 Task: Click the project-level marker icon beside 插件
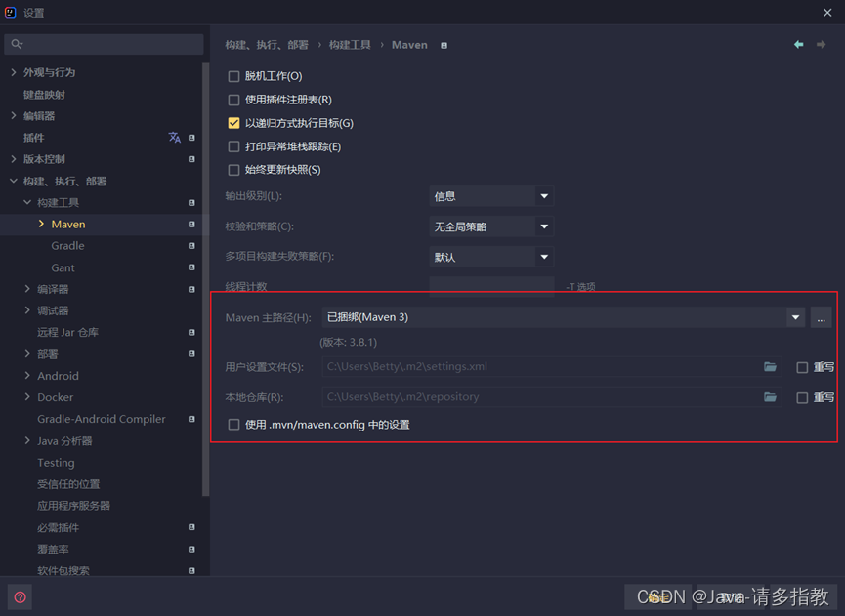point(191,138)
